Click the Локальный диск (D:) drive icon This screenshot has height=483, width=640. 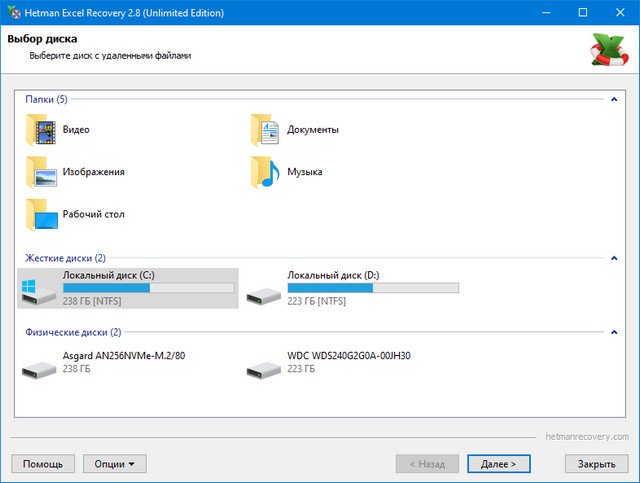(264, 296)
